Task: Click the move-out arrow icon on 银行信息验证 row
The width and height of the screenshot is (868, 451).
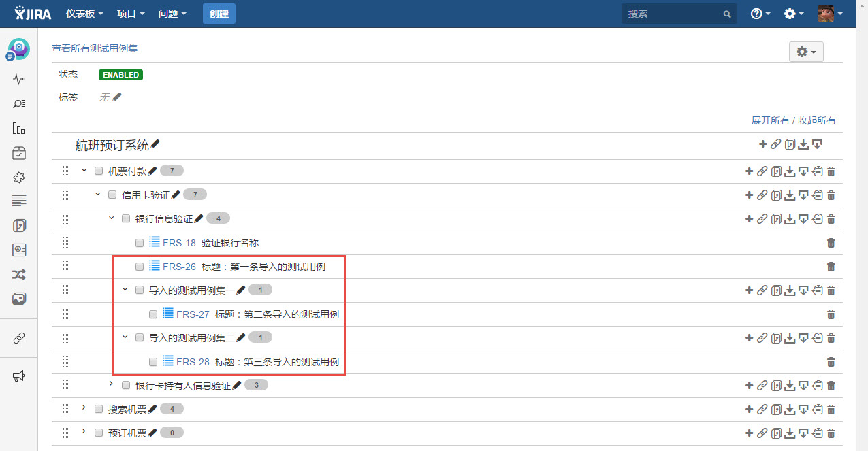Action: tap(818, 219)
